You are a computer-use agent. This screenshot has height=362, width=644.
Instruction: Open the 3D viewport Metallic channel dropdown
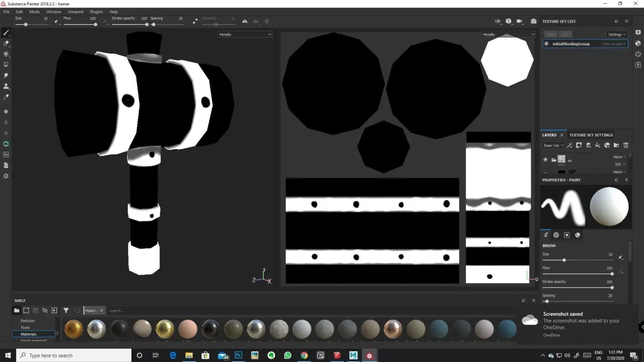click(245, 34)
